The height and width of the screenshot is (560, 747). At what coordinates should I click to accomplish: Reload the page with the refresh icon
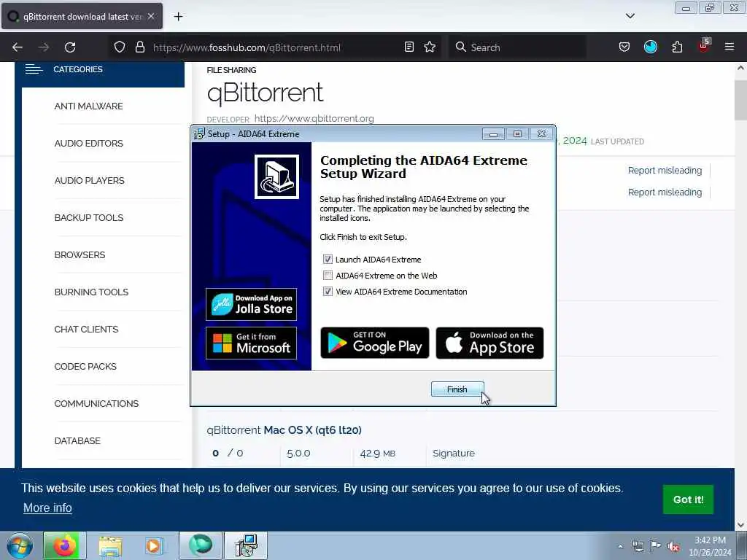(x=70, y=47)
